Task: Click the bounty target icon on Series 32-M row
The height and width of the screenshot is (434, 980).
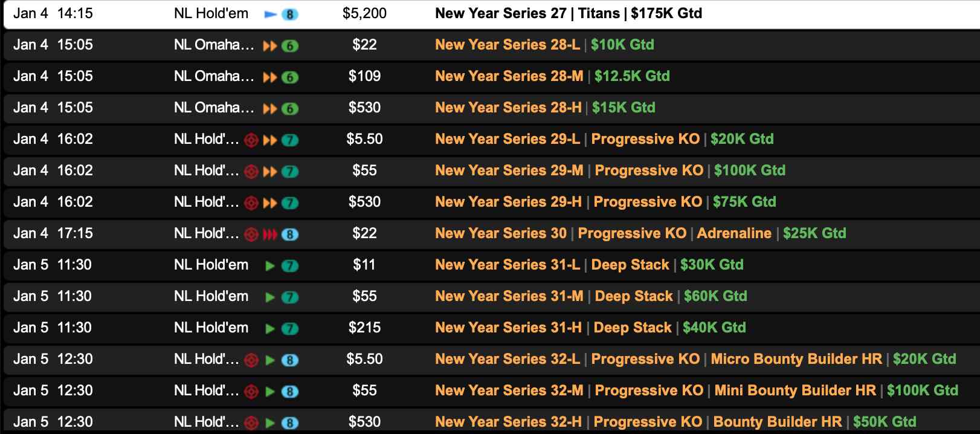Action: click(251, 392)
